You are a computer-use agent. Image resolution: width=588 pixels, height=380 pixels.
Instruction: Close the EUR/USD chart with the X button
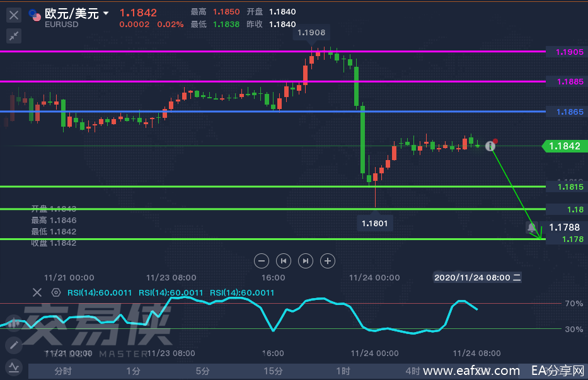pyautogui.click(x=13, y=14)
